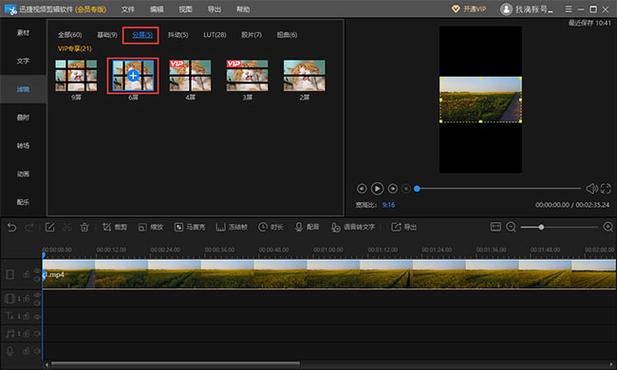Select the highlighted split-screen category tab

pos(141,35)
